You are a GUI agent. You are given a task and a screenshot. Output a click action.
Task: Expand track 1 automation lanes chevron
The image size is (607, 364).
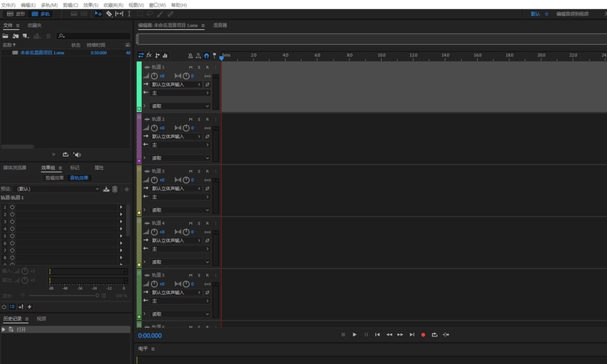tap(145, 106)
